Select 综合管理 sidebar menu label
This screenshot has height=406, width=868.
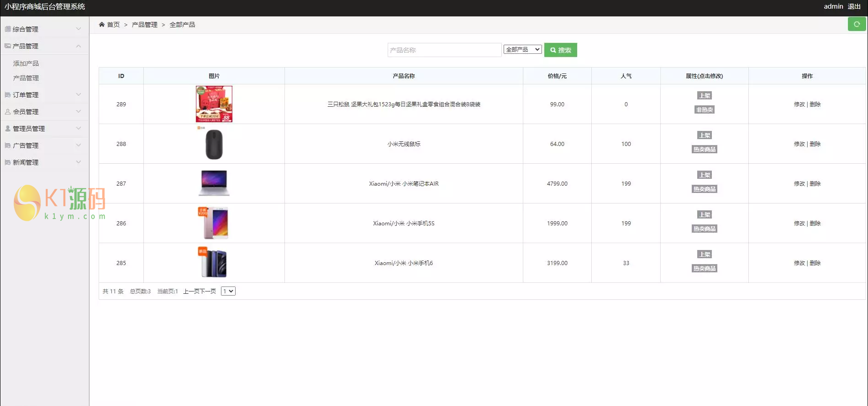(x=26, y=29)
